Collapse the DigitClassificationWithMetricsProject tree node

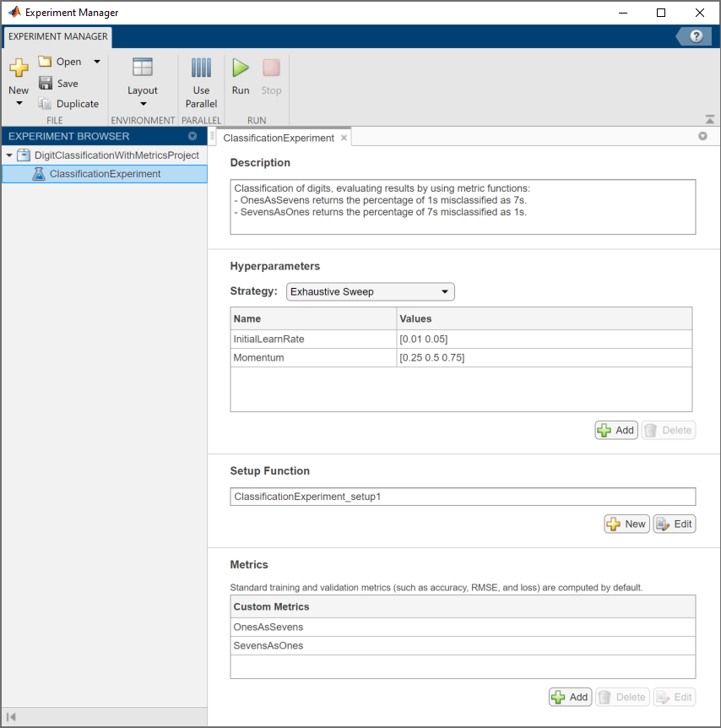9,155
